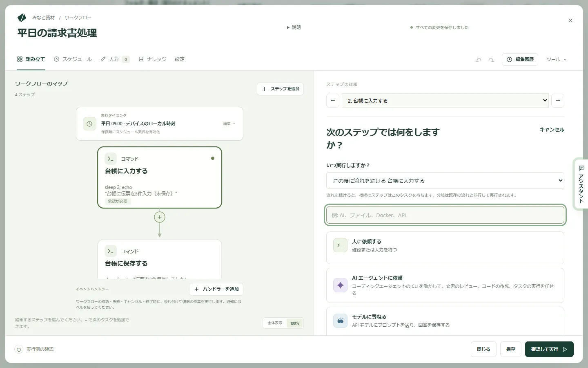This screenshot has height=368, width=588.
Task: Select the 台帳に入力する step card
Action: (x=160, y=177)
